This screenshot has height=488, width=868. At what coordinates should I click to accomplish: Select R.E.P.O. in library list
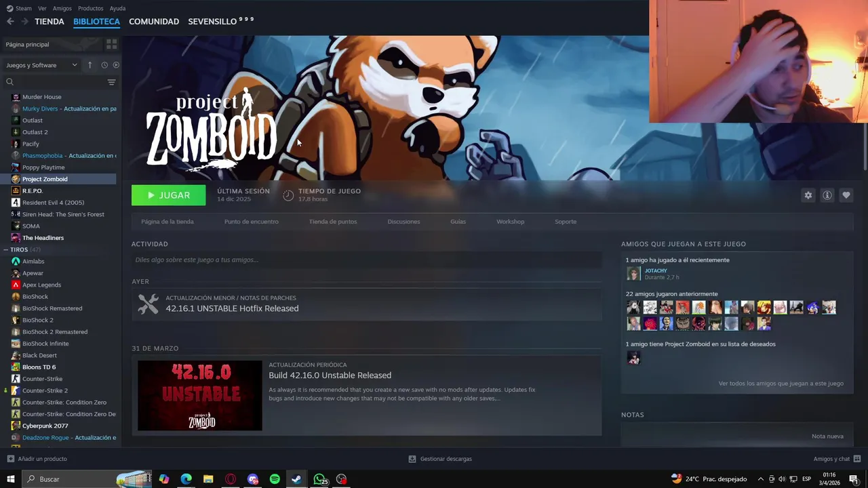point(33,191)
